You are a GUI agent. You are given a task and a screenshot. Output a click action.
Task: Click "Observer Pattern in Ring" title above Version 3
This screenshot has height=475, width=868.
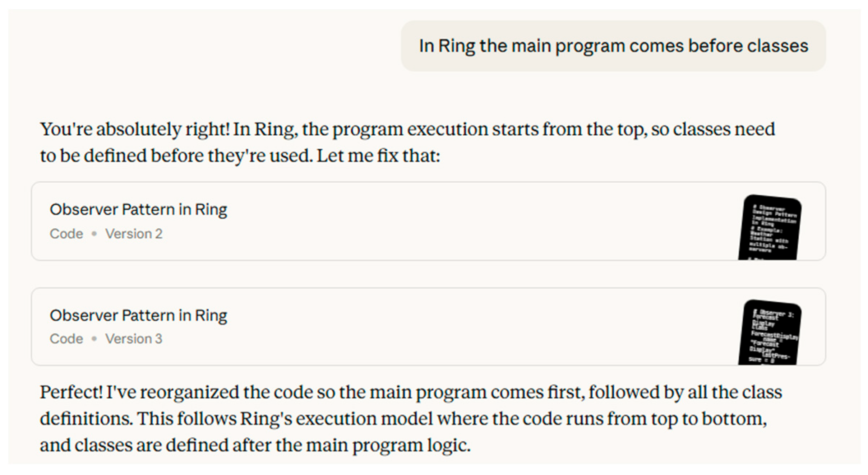(x=138, y=315)
